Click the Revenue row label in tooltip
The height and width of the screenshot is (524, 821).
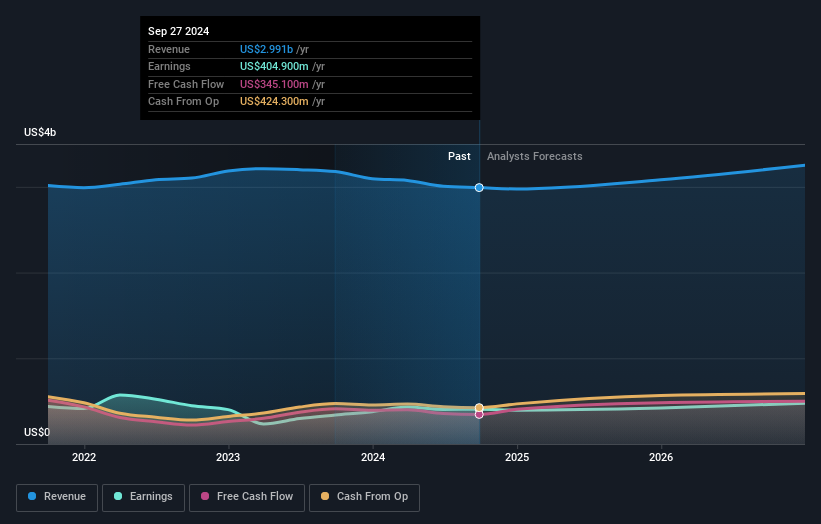[169, 49]
